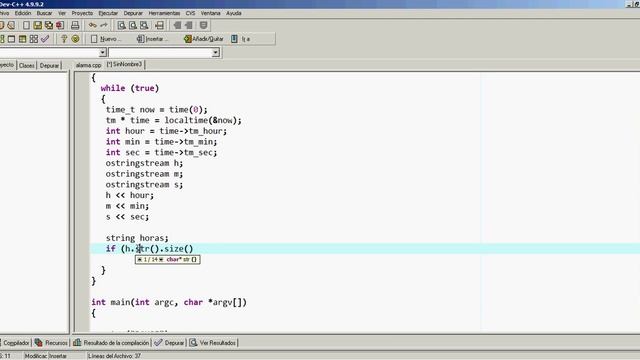640x360 pixels.
Task: Click the 'char* str ()' autocomplete tooltip
Action: click(x=167, y=260)
